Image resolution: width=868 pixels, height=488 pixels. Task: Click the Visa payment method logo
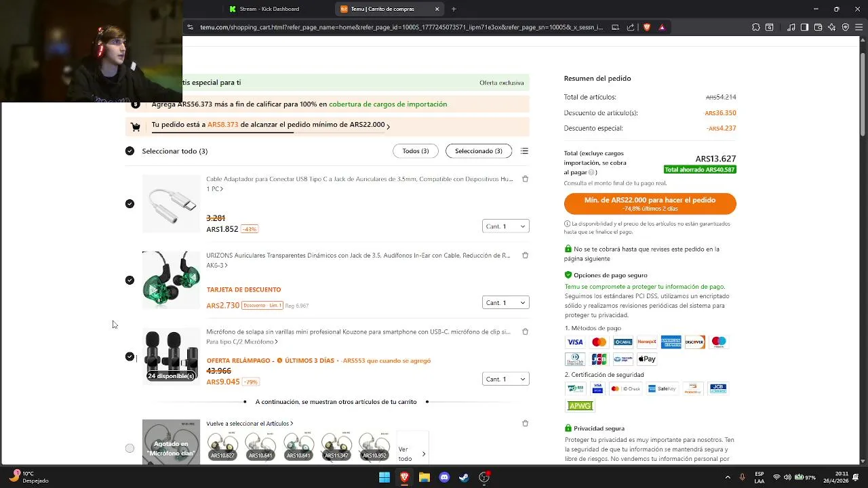[575, 342]
